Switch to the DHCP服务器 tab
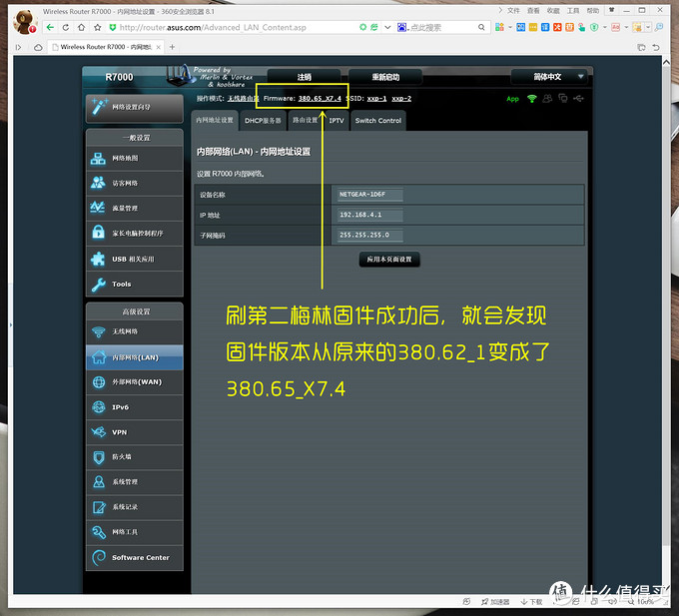The image size is (679, 616). click(x=264, y=121)
